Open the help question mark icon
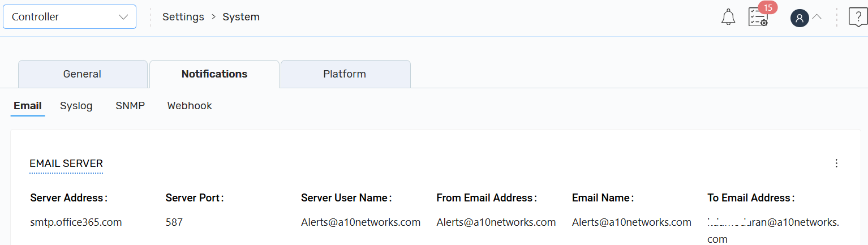 (858, 17)
